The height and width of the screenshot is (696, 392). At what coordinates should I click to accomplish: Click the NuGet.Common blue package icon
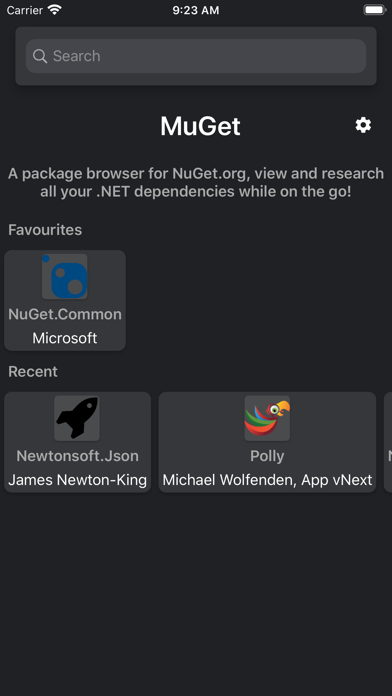tap(65, 277)
